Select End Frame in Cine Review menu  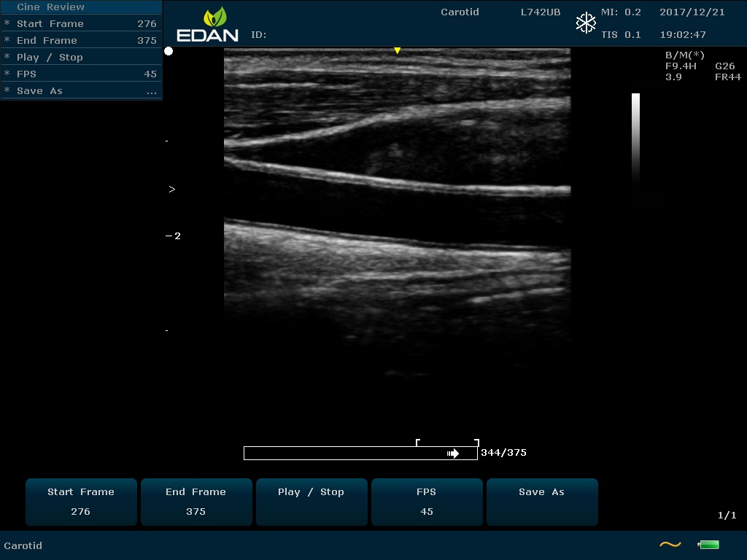47,40
